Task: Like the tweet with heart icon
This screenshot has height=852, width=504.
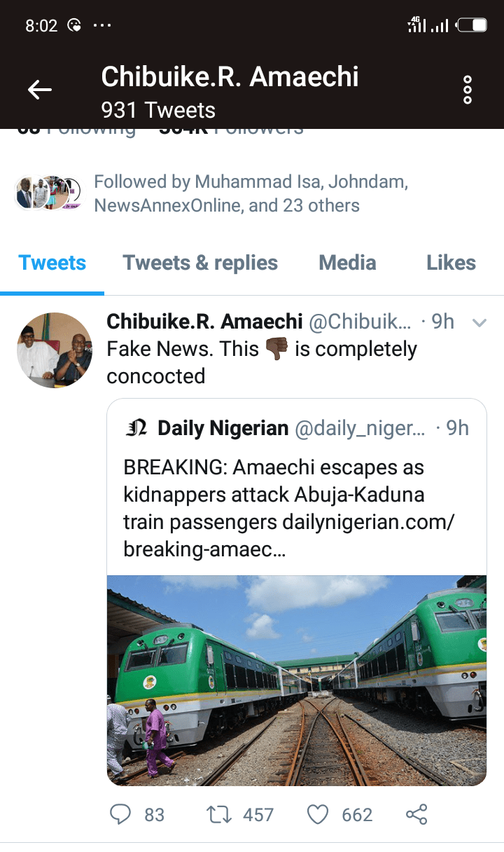Action: coord(318,814)
